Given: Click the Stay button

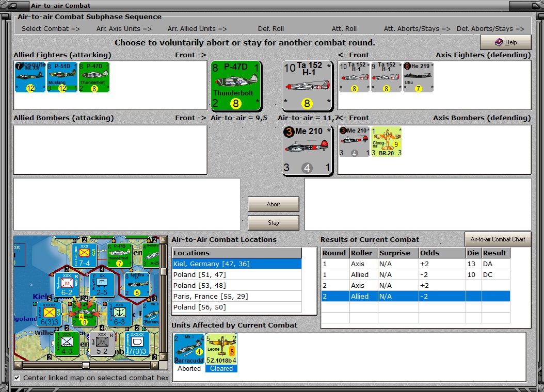Looking at the screenshot, I should pyautogui.click(x=274, y=223).
